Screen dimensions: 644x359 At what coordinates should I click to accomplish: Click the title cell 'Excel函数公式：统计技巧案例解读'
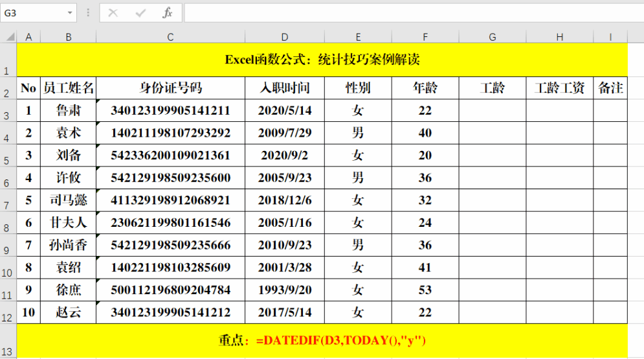tap(322, 60)
